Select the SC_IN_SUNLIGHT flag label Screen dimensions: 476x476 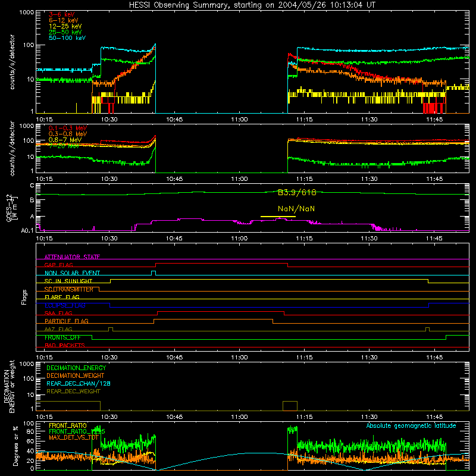click(68, 281)
